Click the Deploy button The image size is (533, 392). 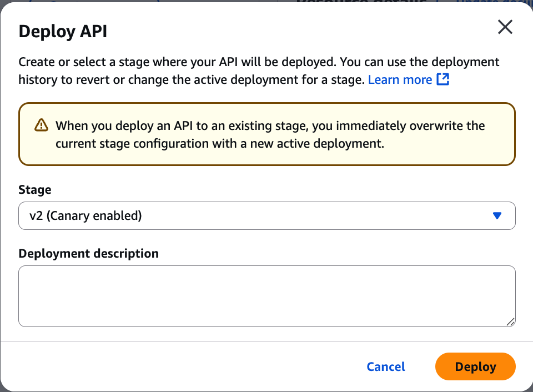pos(475,366)
